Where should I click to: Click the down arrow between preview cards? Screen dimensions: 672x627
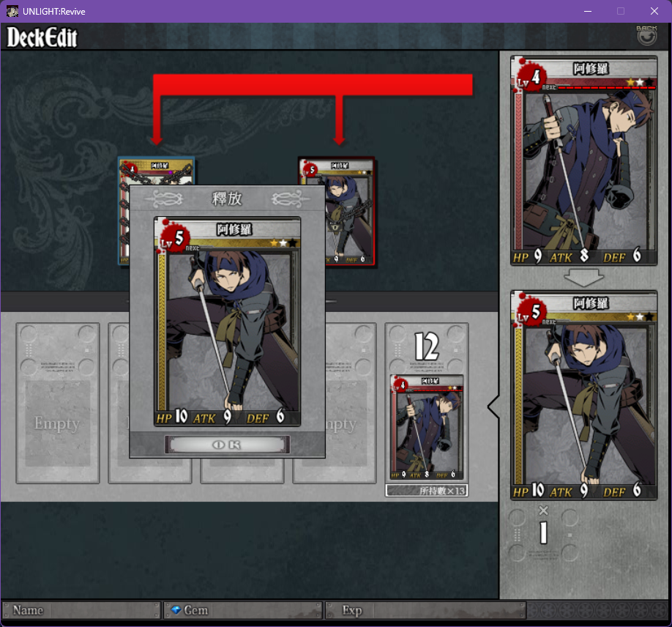point(583,278)
